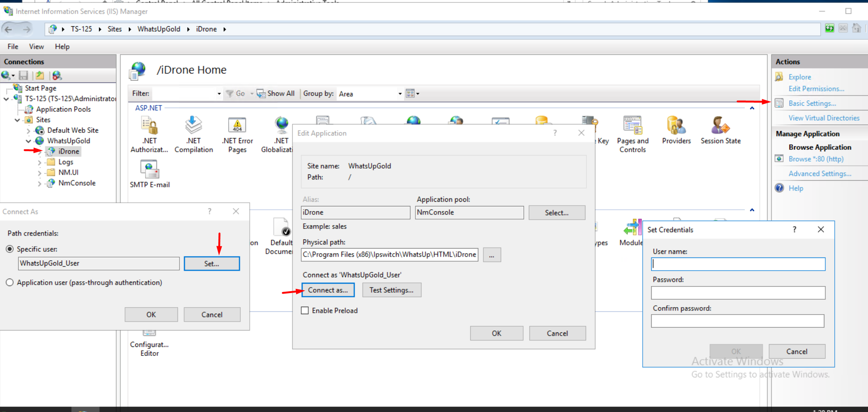Screen dimensions: 868x412
Task: Open Basic Settings... in Actions pane
Action: coord(812,103)
